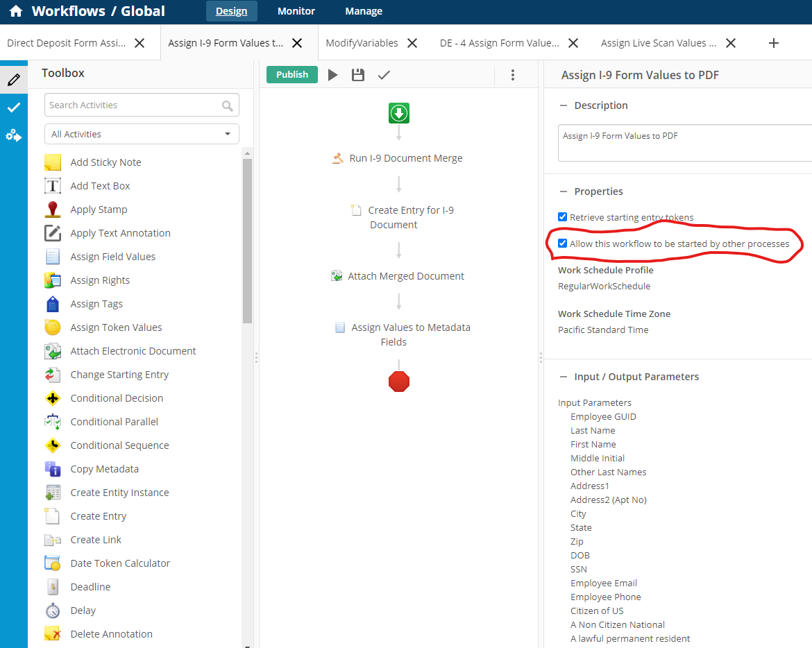
Task: Save workflow using floppy disk icon
Action: tap(358, 75)
